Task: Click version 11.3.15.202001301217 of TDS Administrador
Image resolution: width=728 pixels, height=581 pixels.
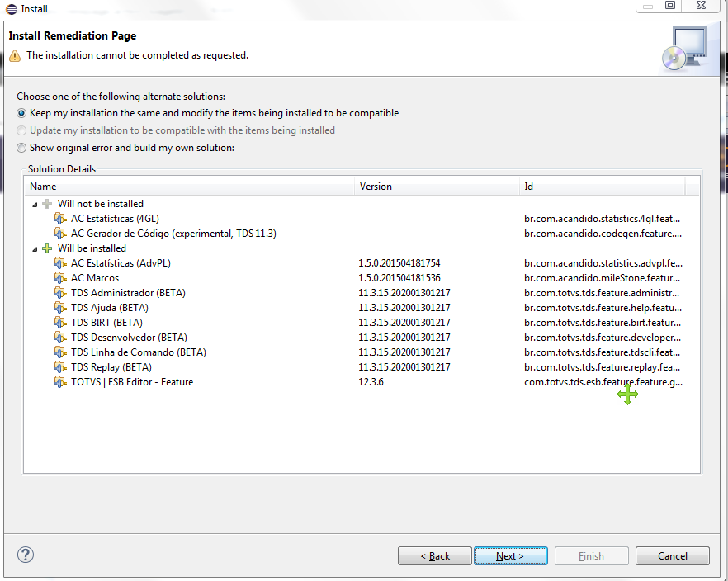Action: point(404,293)
